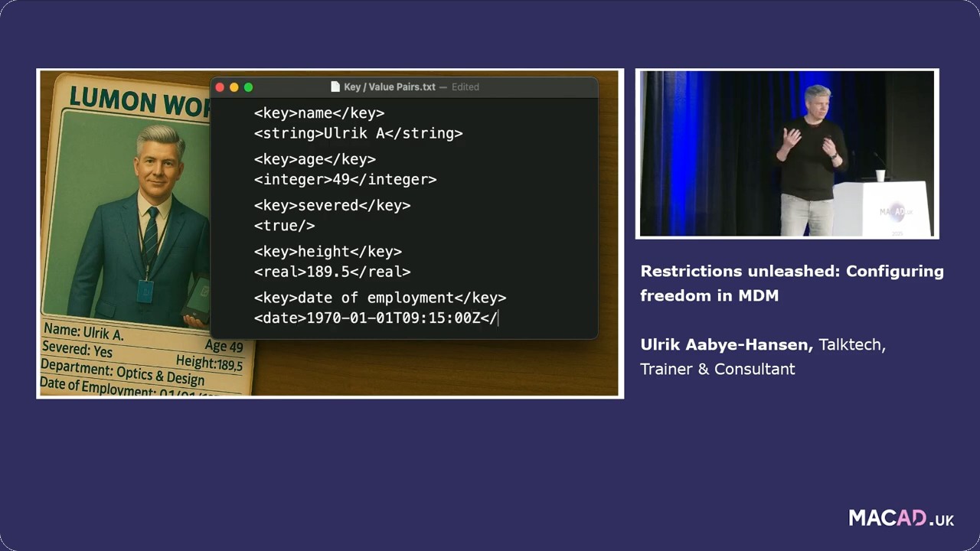Click the document icon in the title bar
Viewport: 980px width, 551px height.
click(x=335, y=87)
